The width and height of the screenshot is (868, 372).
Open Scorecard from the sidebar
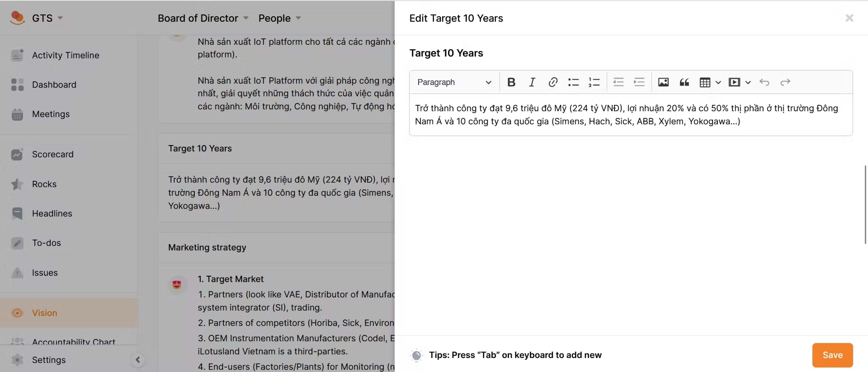click(53, 154)
